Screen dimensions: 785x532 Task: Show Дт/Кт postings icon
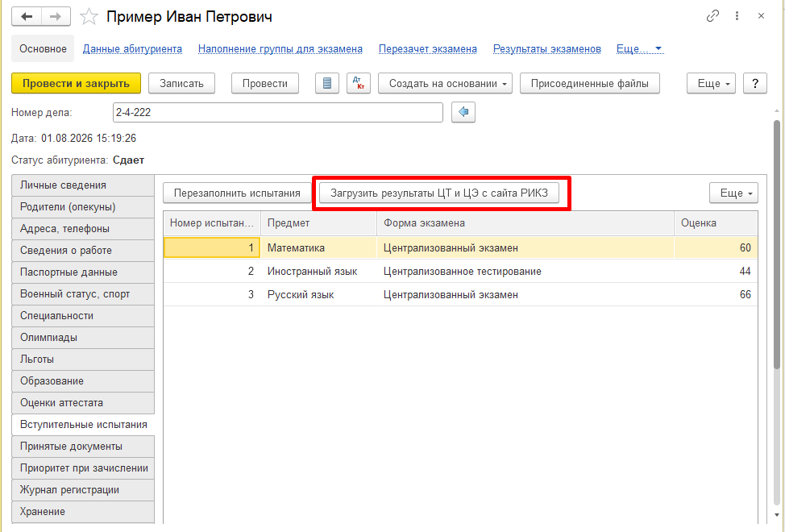pyautogui.click(x=359, y=84)
